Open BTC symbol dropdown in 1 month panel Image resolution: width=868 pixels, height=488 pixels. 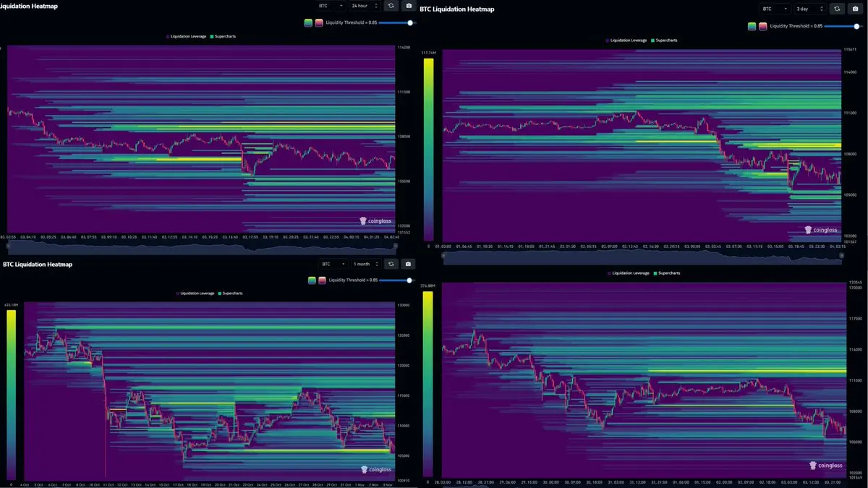pos(334,264)
